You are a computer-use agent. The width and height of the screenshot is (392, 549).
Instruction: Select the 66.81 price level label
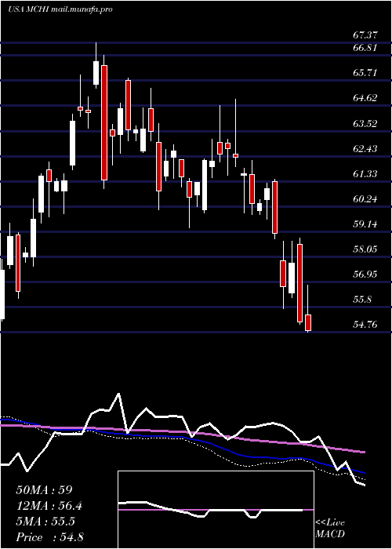point(365,47)
